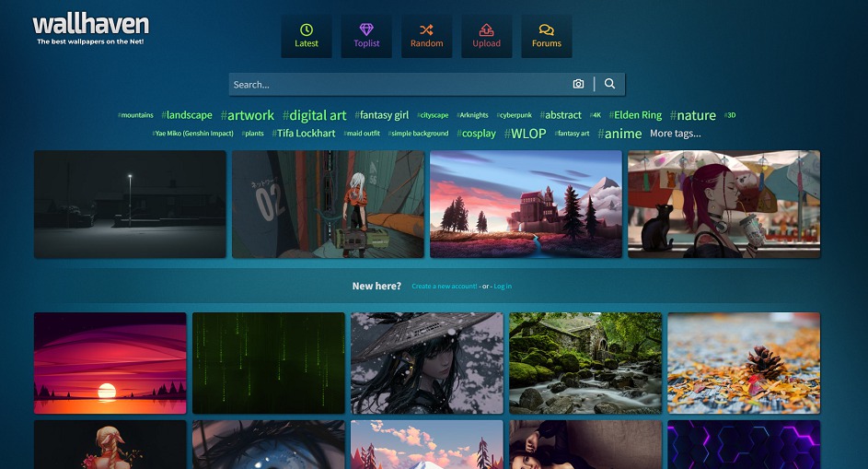The height and width of the screenshot is (469, 868).
Task: Open the #artwork tag
Action: (247, 115)
